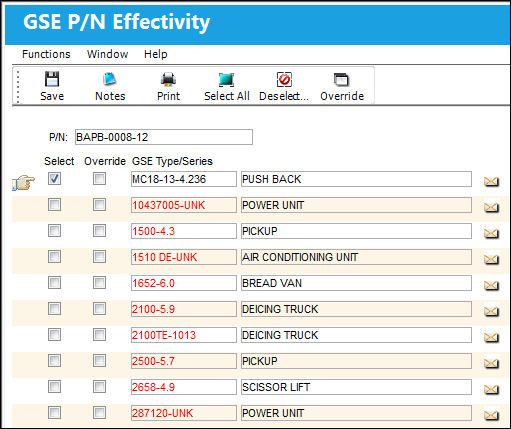Click the 2658-4.9 type field
The width and height of the screenshot is (511, 429).
[x=184, y=387]
